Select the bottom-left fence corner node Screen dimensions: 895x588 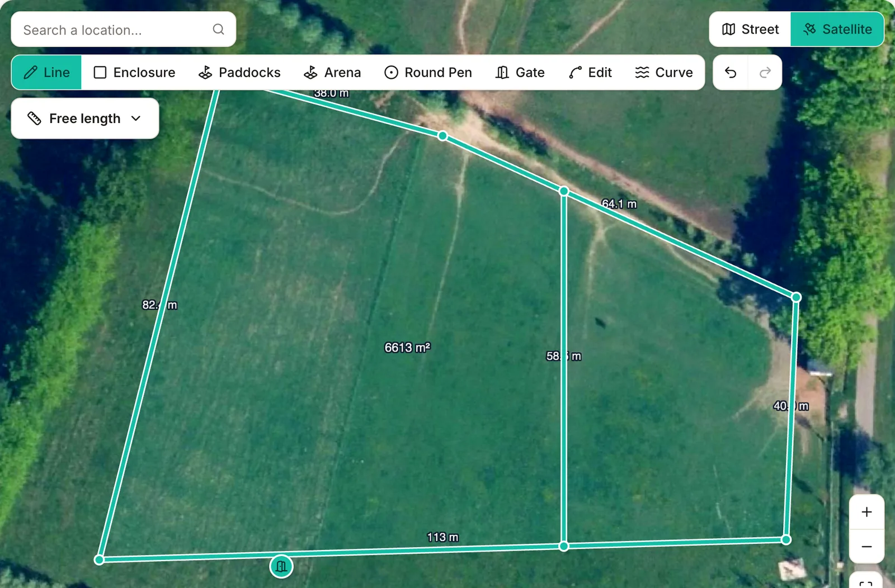(x=99, y=559)
